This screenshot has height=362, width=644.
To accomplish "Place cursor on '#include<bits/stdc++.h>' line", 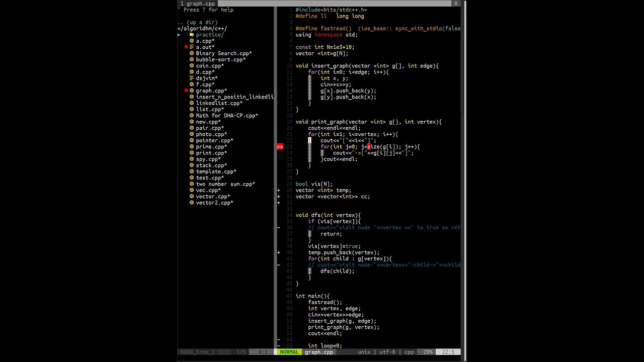I will point(331,10).
